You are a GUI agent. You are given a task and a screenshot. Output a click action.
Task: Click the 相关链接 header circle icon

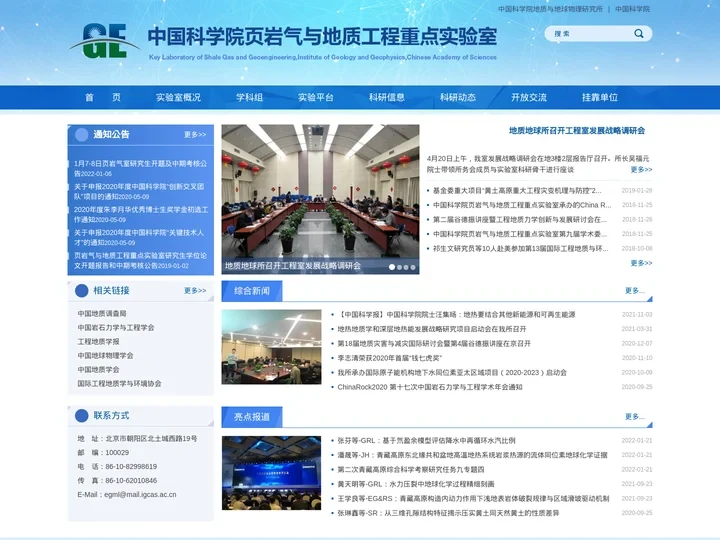pyautogui.click(x=82, y=291)
